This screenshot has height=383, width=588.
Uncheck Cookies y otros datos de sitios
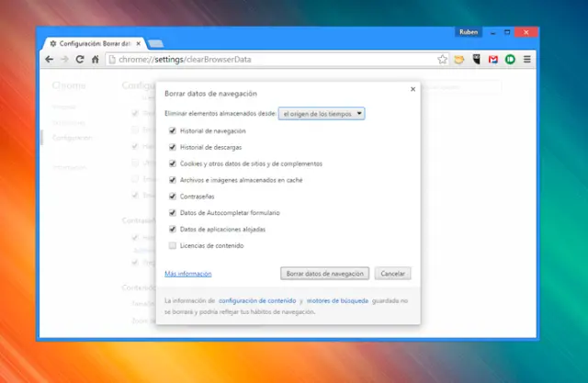(x=173, y=163)
